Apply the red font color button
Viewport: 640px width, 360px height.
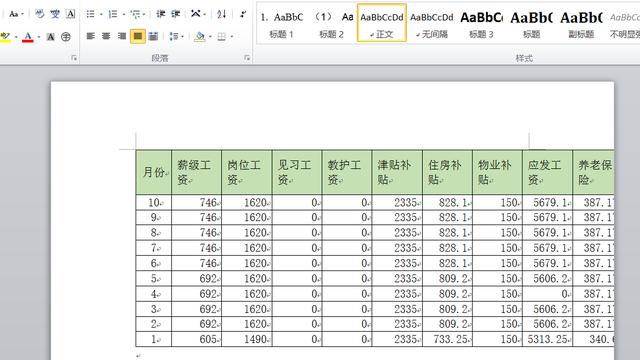(x=28, y=37)
